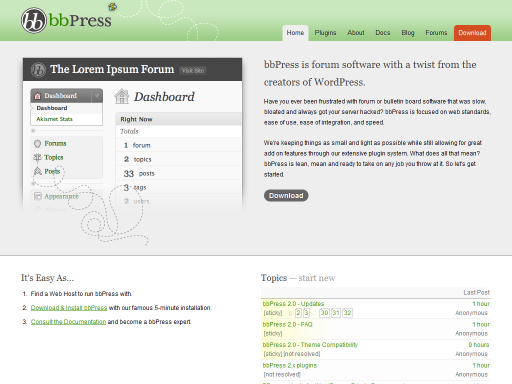Open the Home tab

[295, 33]
